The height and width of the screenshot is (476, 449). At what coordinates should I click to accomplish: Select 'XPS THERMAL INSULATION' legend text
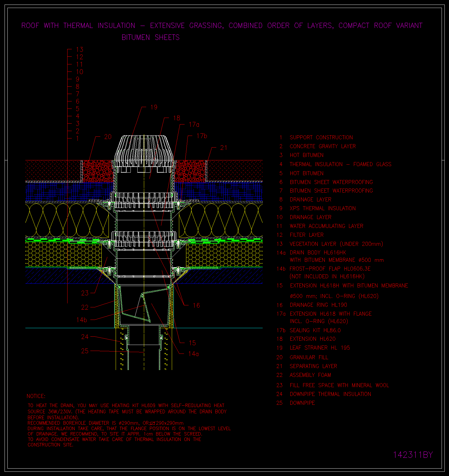pos(323,209)
